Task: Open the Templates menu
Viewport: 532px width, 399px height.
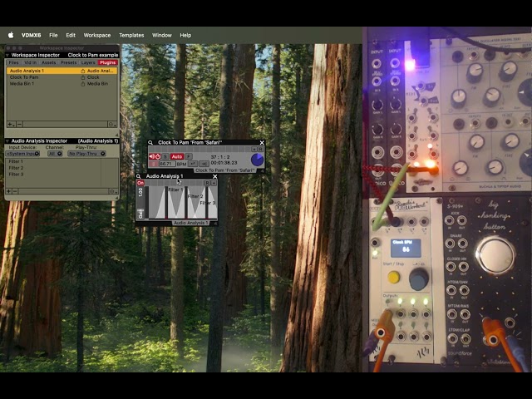Action: pyautogui.click(x=131, y=35)
